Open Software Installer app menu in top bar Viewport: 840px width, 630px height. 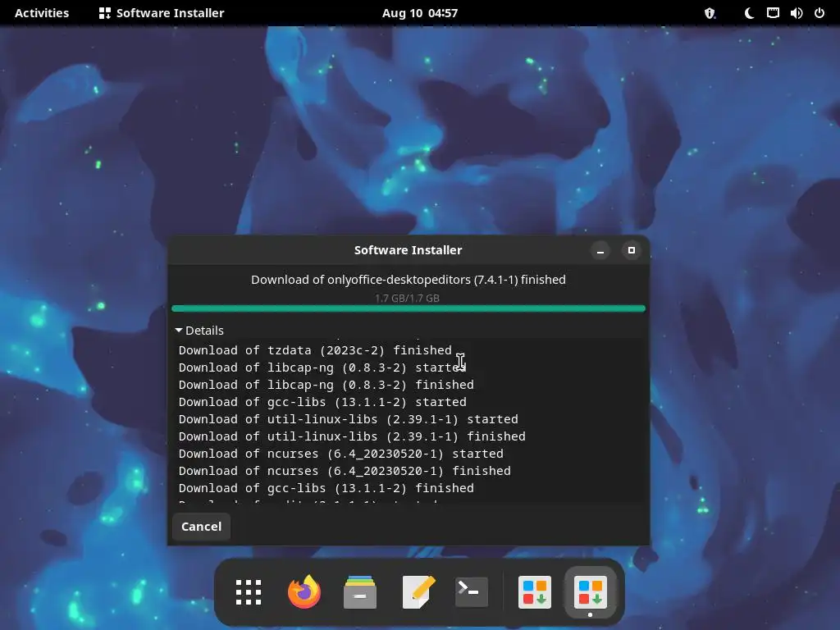[x=162, y=13]
